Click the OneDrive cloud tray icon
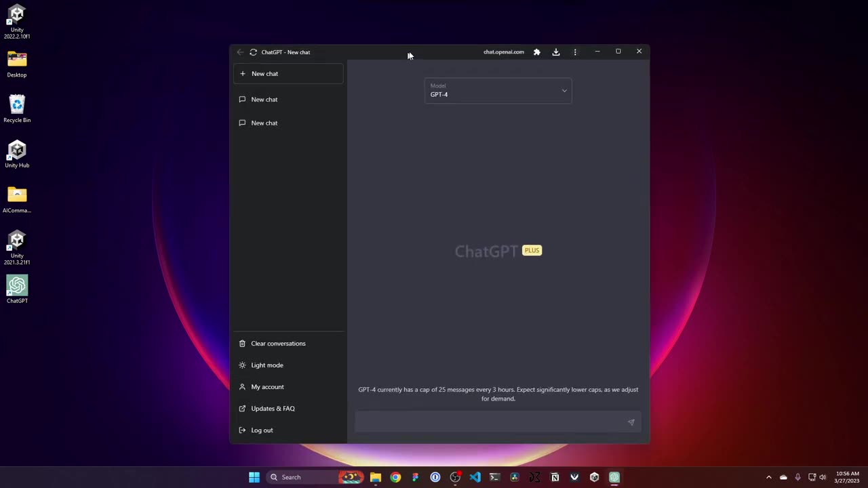 [783, 477]
